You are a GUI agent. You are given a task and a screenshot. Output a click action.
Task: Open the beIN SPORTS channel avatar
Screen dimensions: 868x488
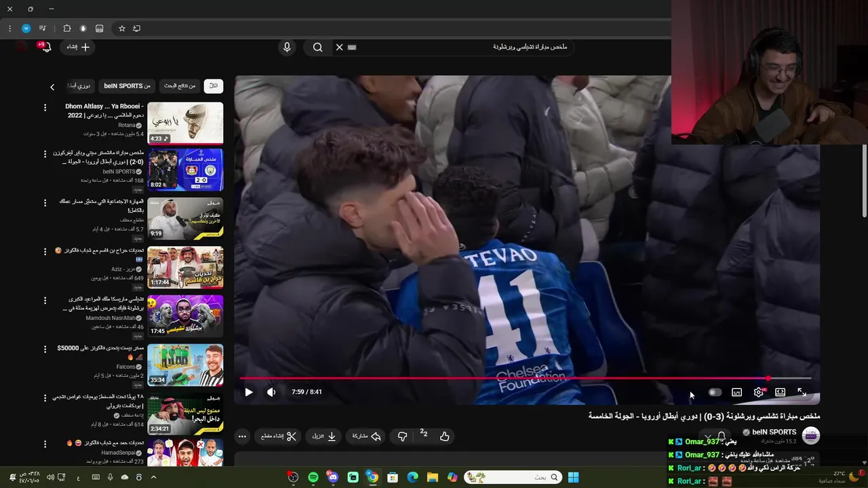[811, 435]
